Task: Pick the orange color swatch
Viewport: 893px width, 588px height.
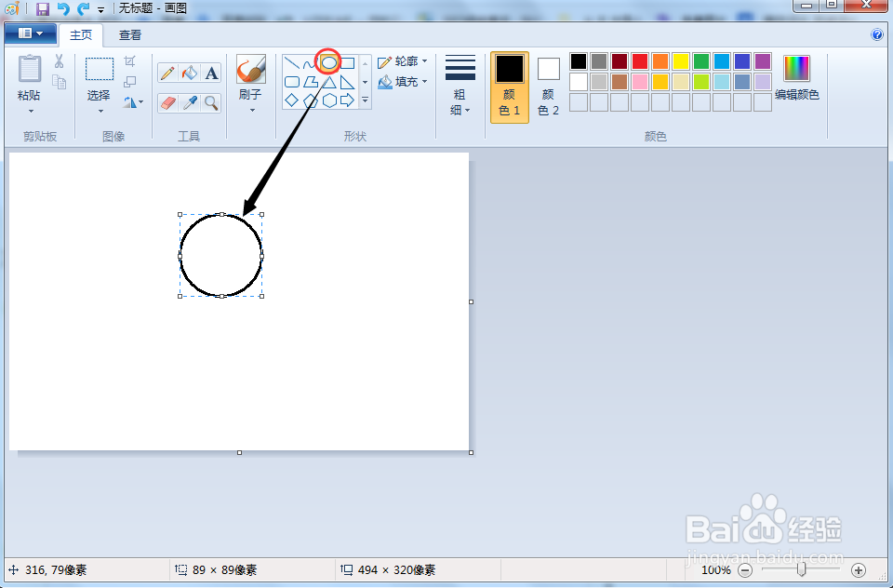Action: coord(660,61)
